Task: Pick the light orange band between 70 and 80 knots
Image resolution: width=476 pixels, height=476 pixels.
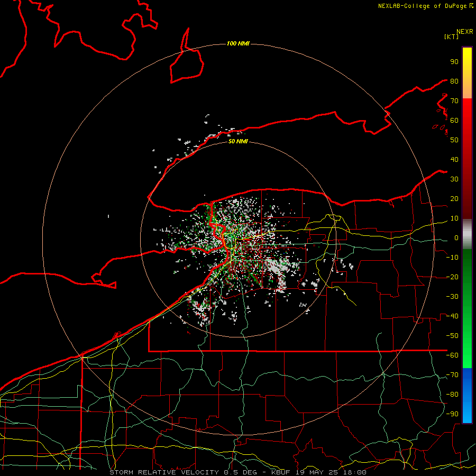Action: coord(467,90)
